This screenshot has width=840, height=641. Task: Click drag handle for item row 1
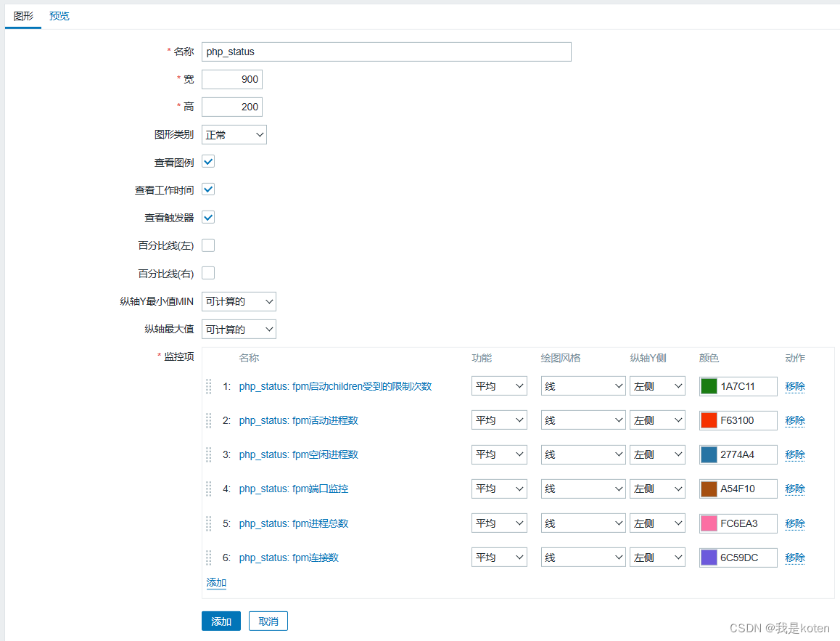click(x=209, y=386)
